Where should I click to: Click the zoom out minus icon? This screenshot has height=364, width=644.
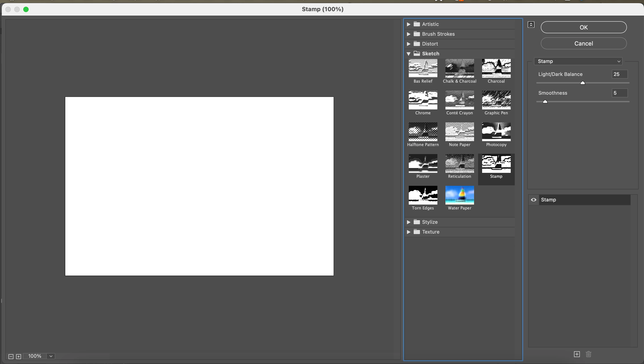(x=11, y=356)
